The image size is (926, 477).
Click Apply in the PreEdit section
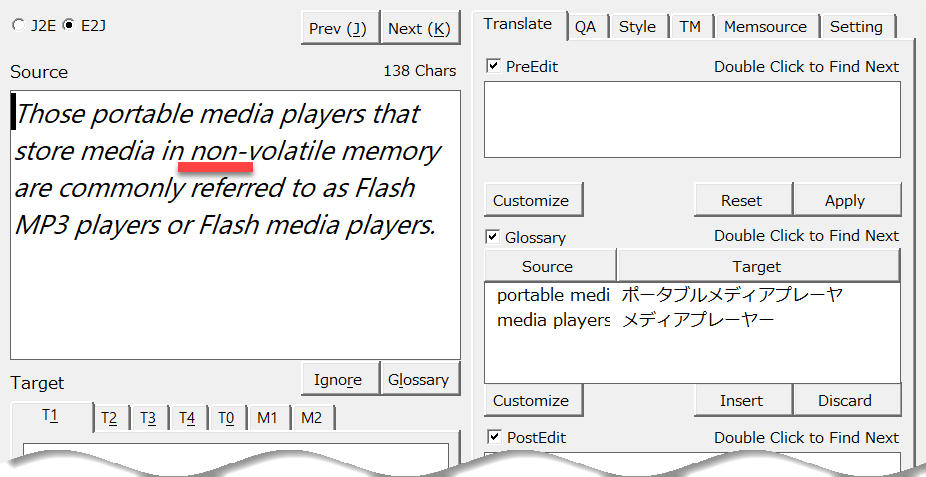tap(845, 200)
